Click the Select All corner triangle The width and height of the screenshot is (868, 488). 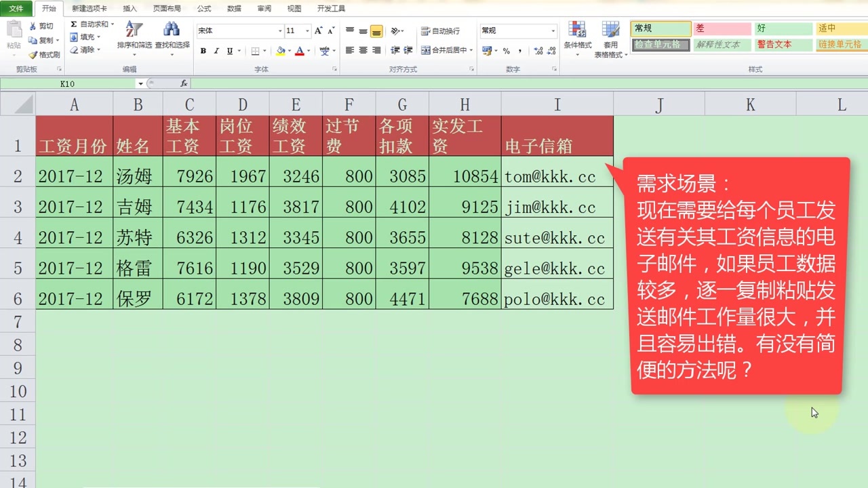[x=18, y=104]
